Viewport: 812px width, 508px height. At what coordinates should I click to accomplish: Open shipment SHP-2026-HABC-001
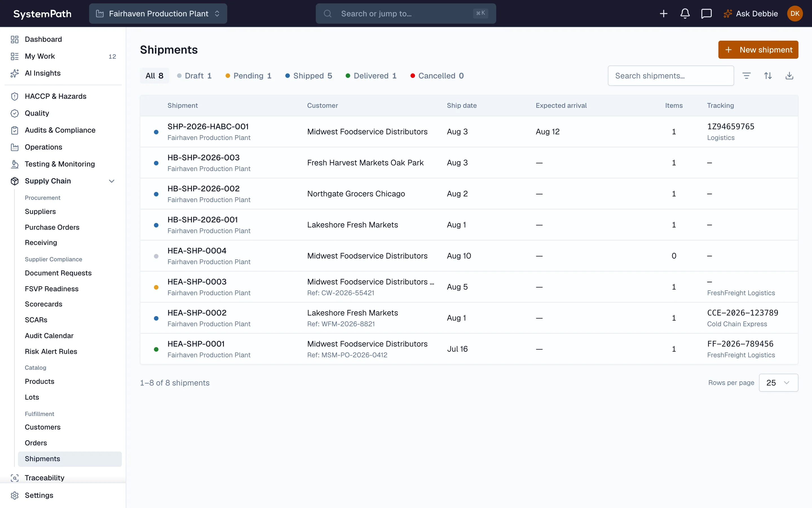(208, 126)
